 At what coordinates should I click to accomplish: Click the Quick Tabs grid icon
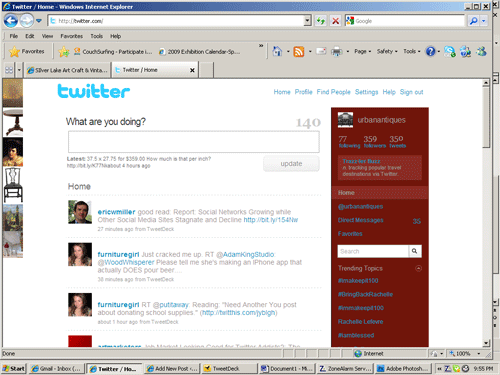pos(9,70)
